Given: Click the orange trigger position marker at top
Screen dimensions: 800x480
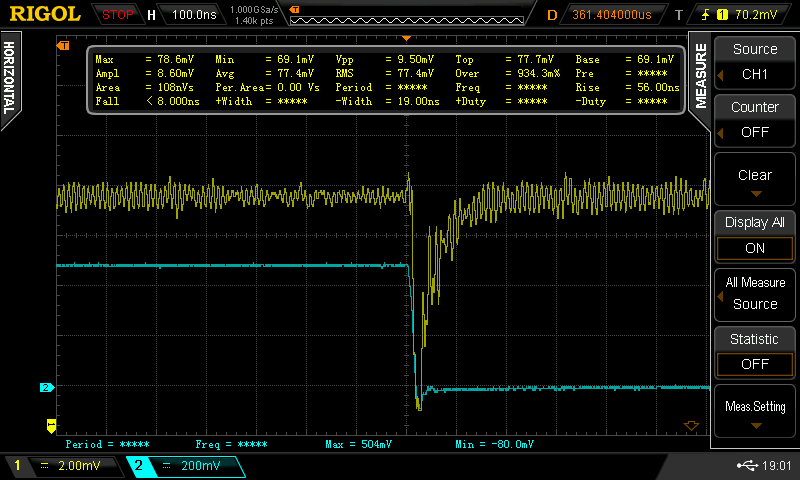Looking at the screenshot, I should pyautogui.click(x=64, y=46).
